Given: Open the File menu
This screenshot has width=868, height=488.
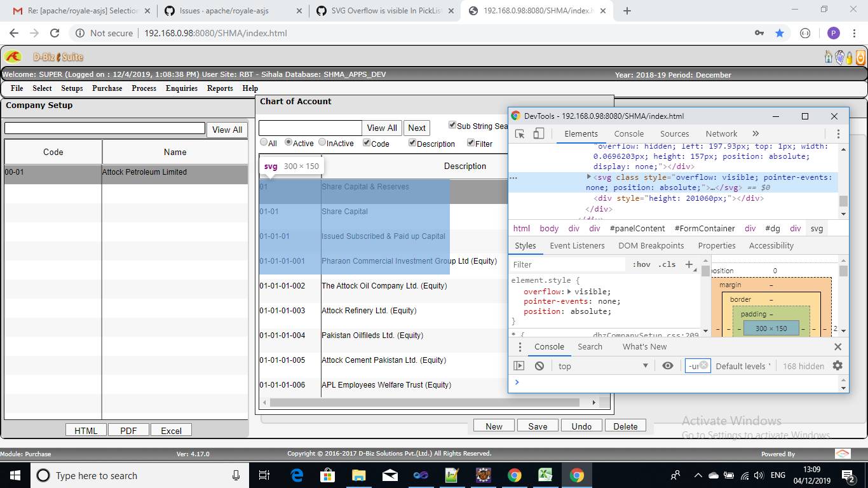Looking at the screenshot, I should coord(17,88).
